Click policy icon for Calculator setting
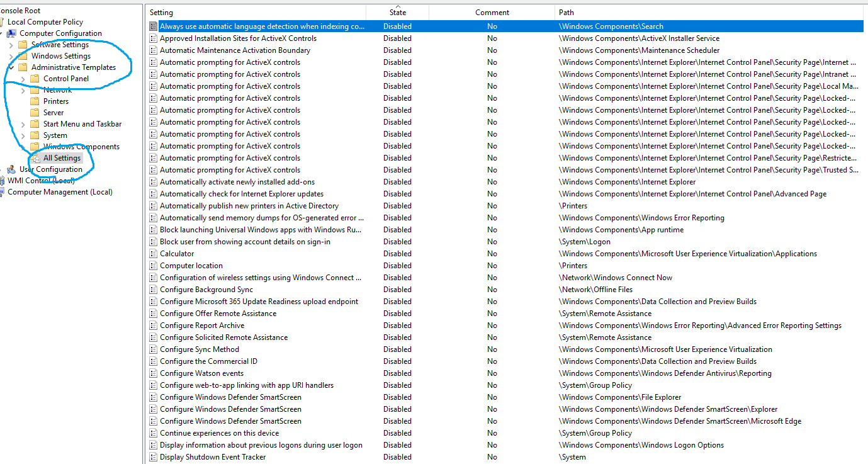Viewport: 868px width, 464px height. [x=154, y=254]
